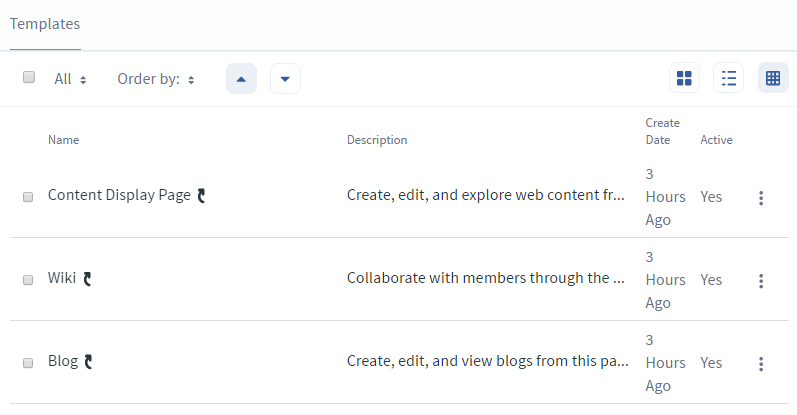Sort templates in ascending order
The width and height of the screenshot is (797, 415).
coord(241,79)
